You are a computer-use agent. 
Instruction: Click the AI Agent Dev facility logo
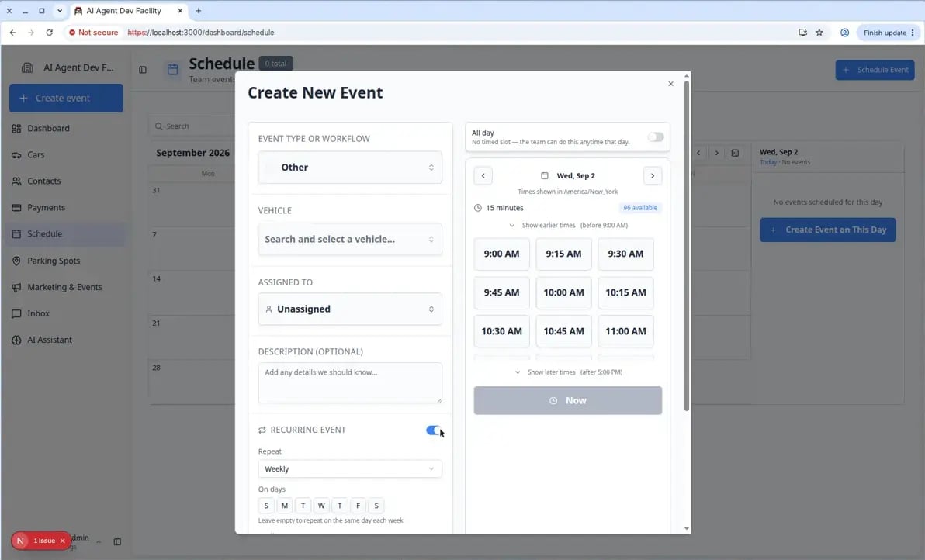pyautogui.click(x=27, y=67)
